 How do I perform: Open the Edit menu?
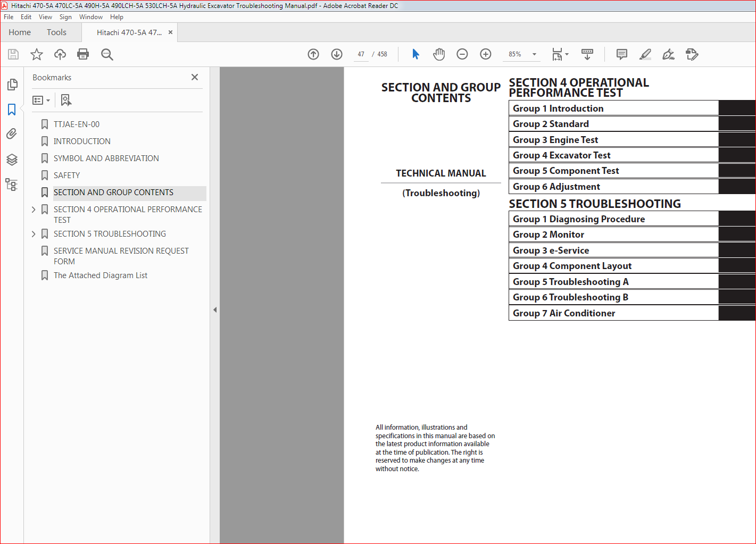pos(26,17)
